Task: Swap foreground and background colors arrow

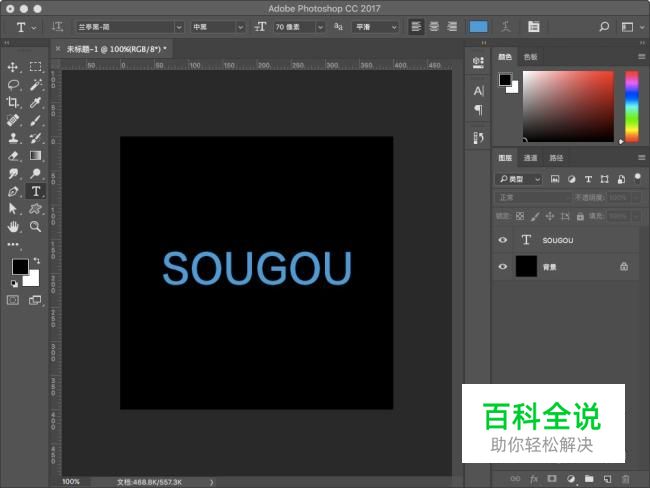Action: point(37,260)
